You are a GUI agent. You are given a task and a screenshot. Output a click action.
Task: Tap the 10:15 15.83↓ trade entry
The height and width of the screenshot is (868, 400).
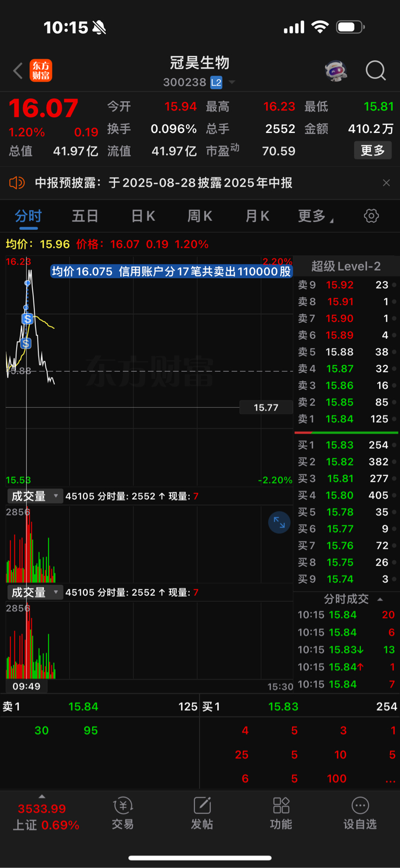pos(346,650)
